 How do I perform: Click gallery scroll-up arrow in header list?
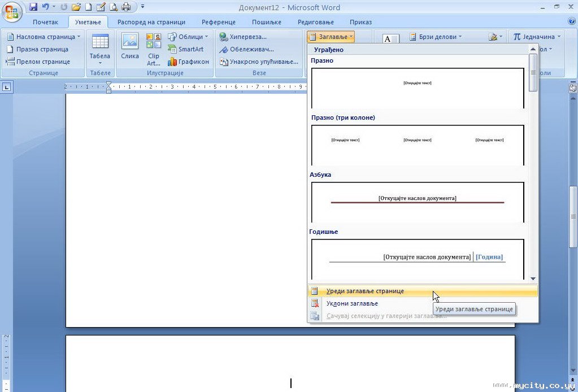point(533,49)
